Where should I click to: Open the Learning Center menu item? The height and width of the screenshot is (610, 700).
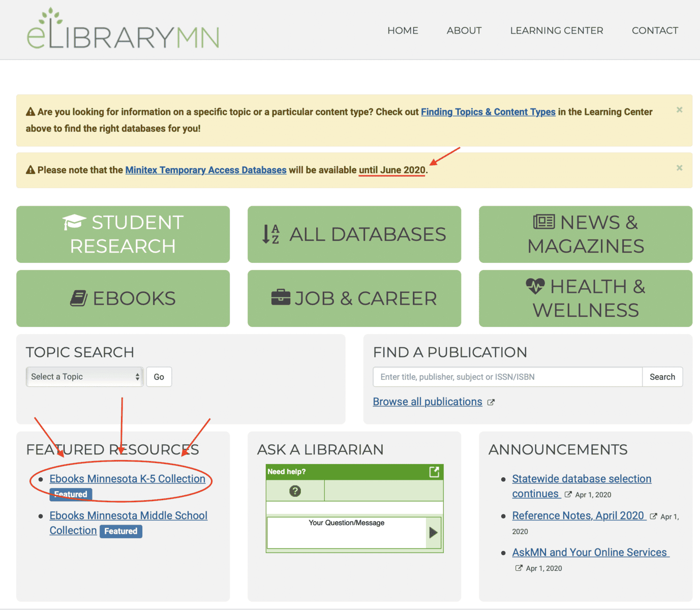pyautogui.click(x=557, y=30)
